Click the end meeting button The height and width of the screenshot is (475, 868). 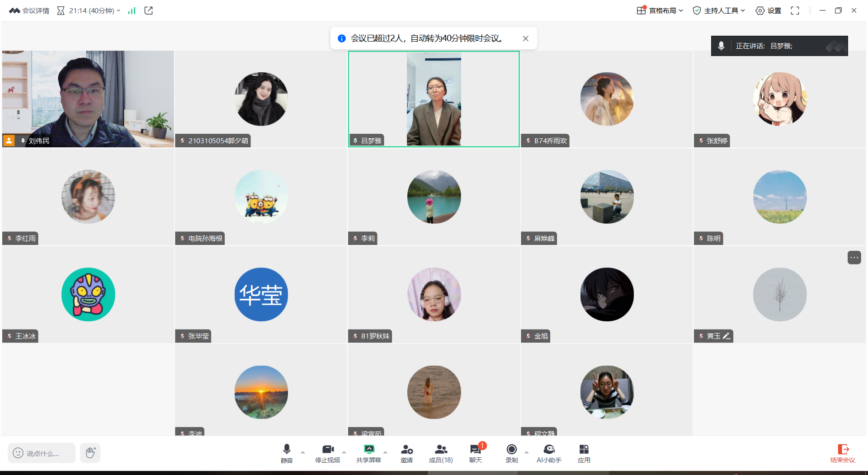[842, 453]
